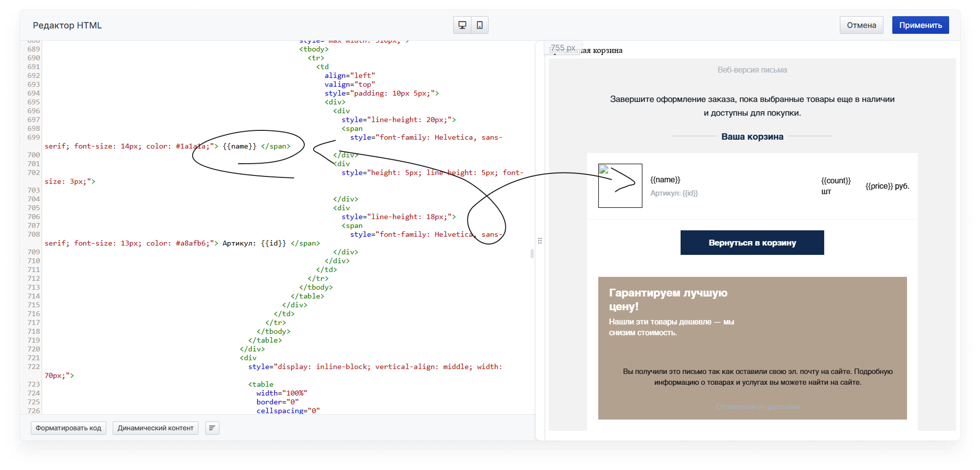
Task: Click the Ваша корзина heading
Action: [x=752, y=137]
